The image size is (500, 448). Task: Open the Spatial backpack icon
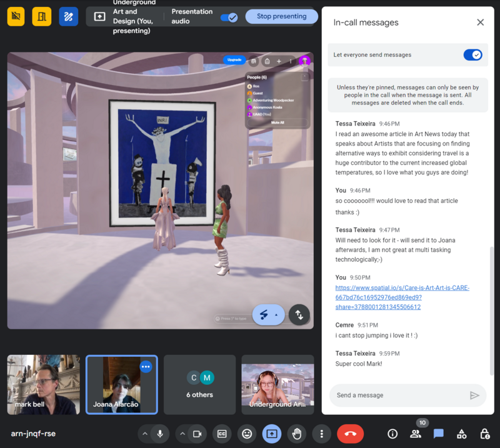(267, 61)
